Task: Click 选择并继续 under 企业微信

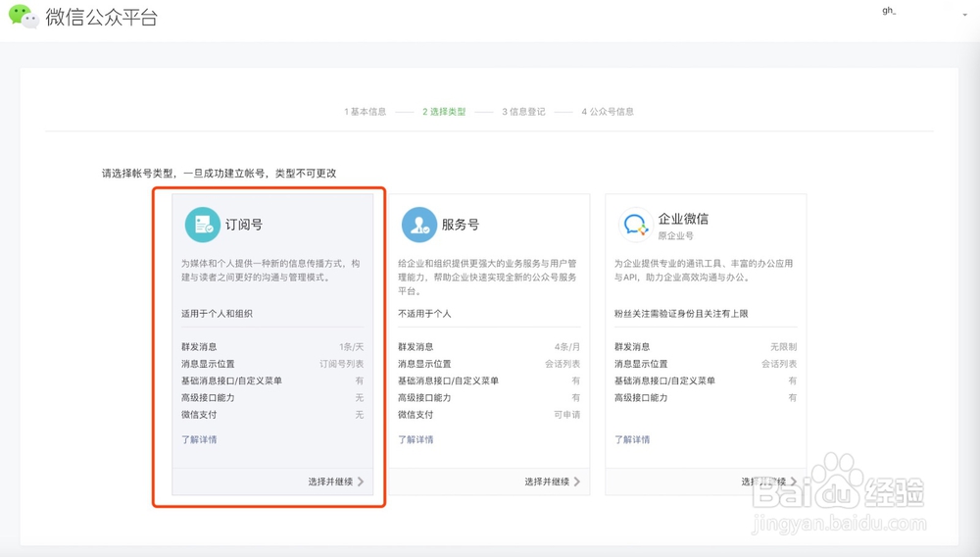Action: (x=768, y=481)
